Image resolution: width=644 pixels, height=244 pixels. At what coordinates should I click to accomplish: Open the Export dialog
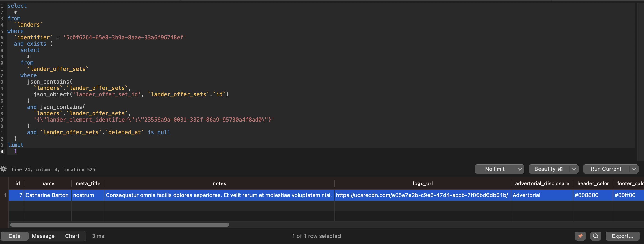[x=622, y=236]
